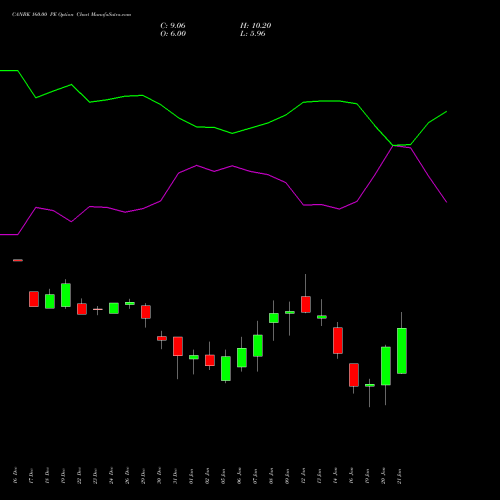Click the 07 Jan date label

point(255,475)
